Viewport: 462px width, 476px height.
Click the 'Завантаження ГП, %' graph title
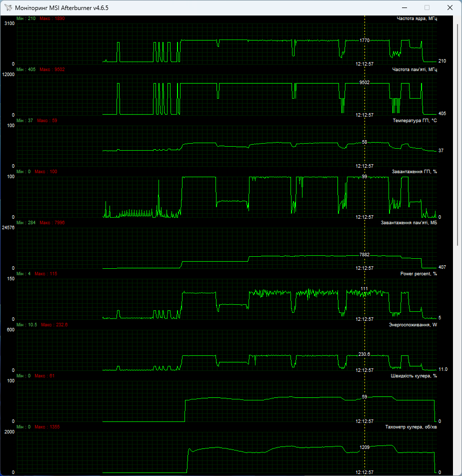click(414, 172)
